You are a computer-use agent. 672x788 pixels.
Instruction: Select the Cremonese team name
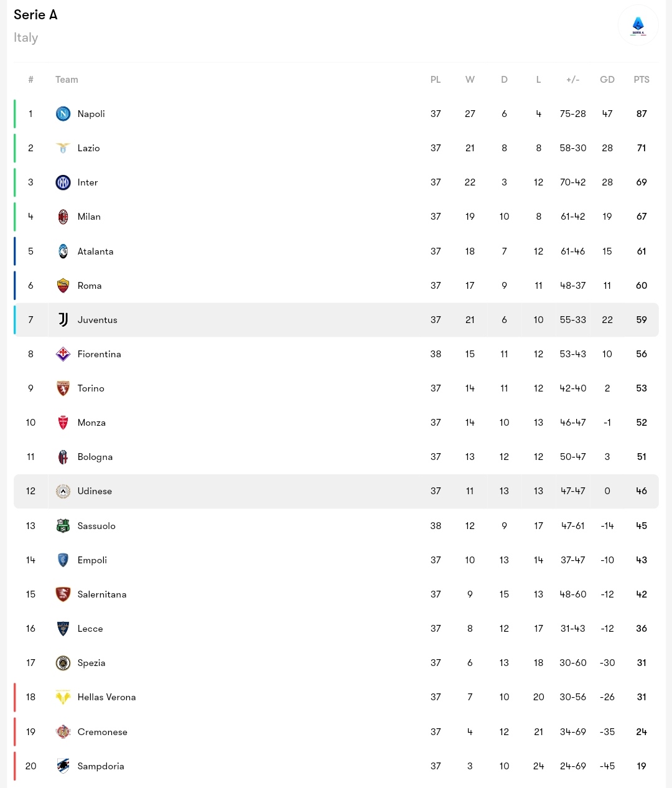[x=102, y=732]
